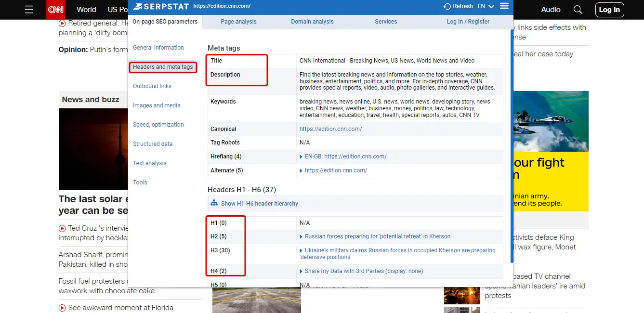
Task: Open the edition.cnn.com URL in Serpstat header
Action: pyautogui.click(x=222, y=6)
